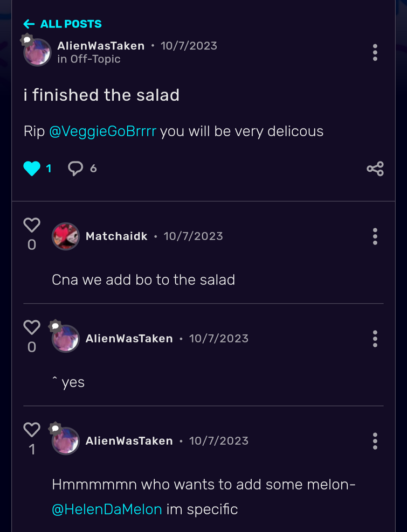
Task: Open the @VeggieGoBrrrr mention link
Action: click(x=102, y=131)
